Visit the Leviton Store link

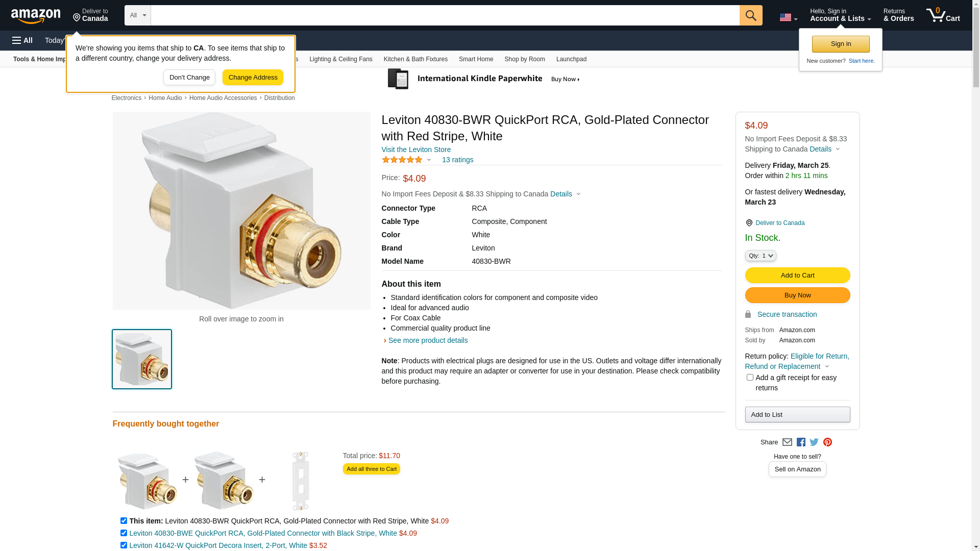416,149
